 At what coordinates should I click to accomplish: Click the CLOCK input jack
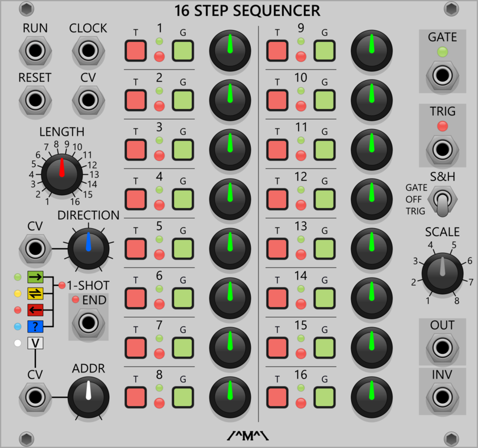89,51
